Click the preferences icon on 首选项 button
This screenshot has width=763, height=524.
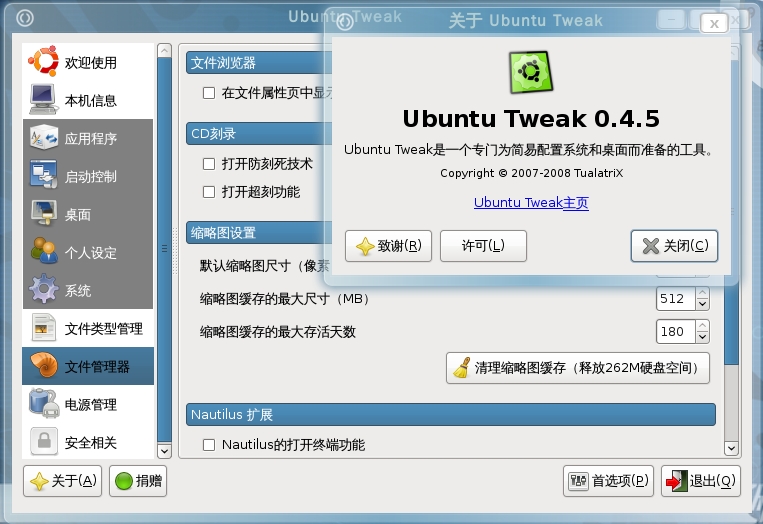(578, 481)
